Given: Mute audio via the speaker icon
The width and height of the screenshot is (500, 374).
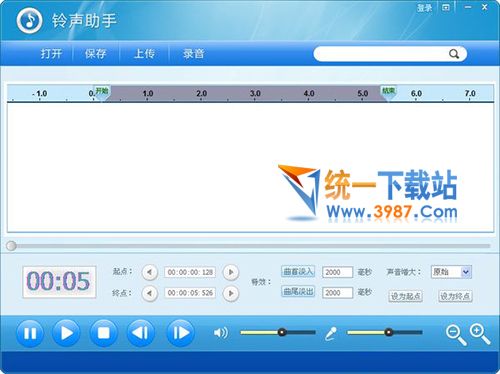Looking at the screenshot, I should [x=221, y=333].
